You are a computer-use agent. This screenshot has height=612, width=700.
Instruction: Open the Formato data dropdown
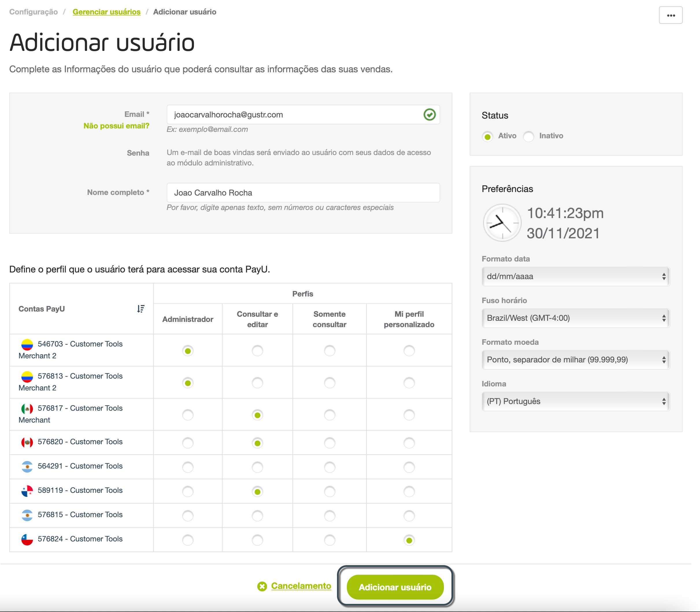coord(576,276)
